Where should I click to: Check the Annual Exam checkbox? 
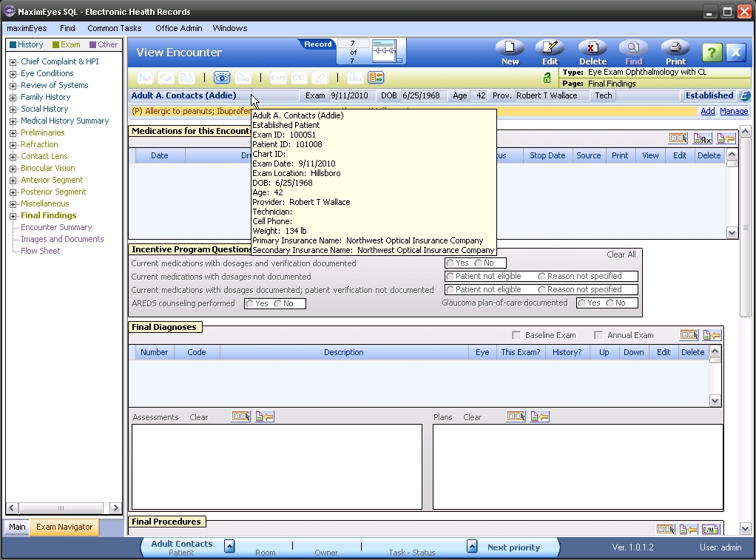tap(598, 335)
